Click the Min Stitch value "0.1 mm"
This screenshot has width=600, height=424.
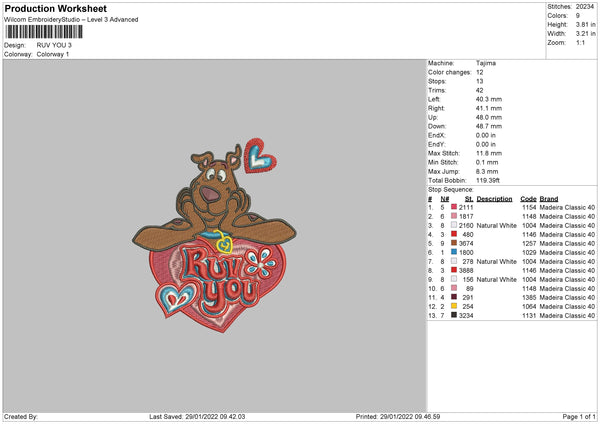[x=487, y=162]
